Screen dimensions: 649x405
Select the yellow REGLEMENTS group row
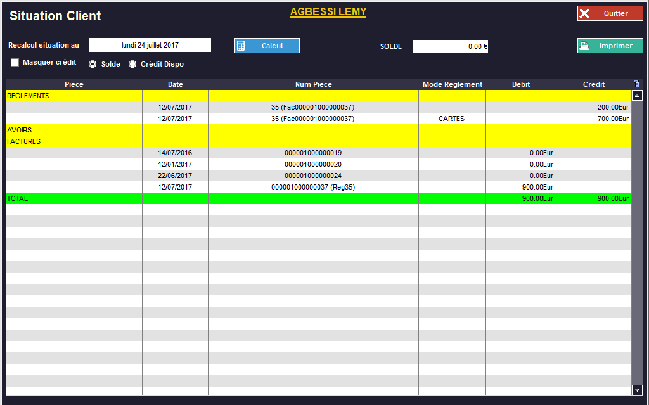click(x=318, y=95)
